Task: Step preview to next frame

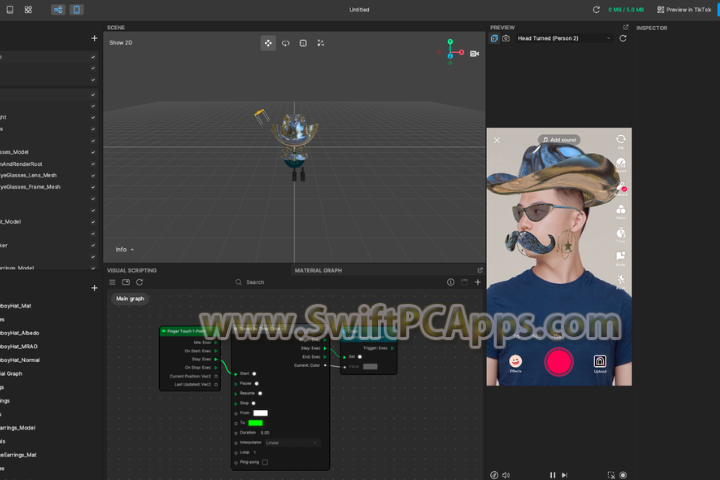Action: tap(564, 475)
